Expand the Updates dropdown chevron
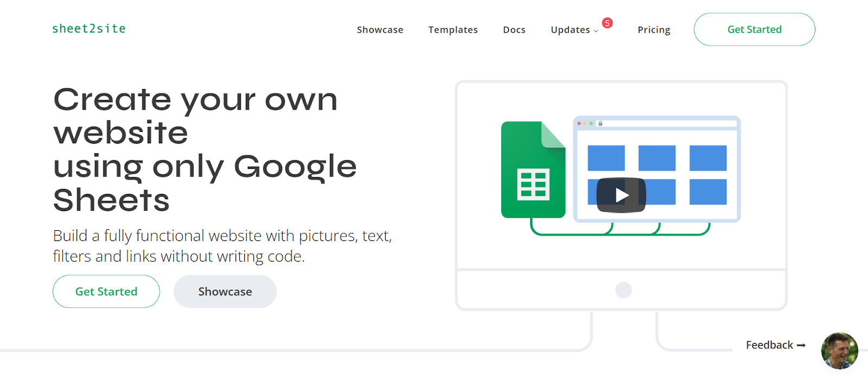This screenshot has width=868, height=379. tap(596, 31)
